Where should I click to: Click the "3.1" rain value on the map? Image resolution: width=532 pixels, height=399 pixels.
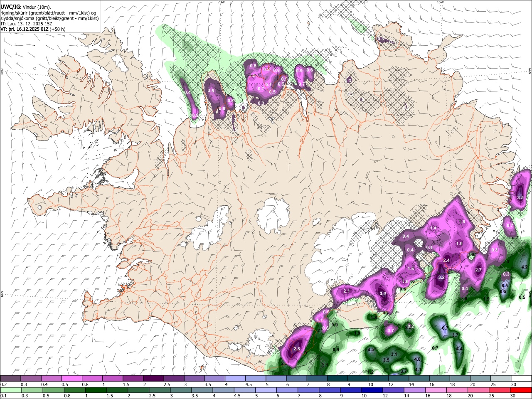pyautogui.click(x=394, y=355)
